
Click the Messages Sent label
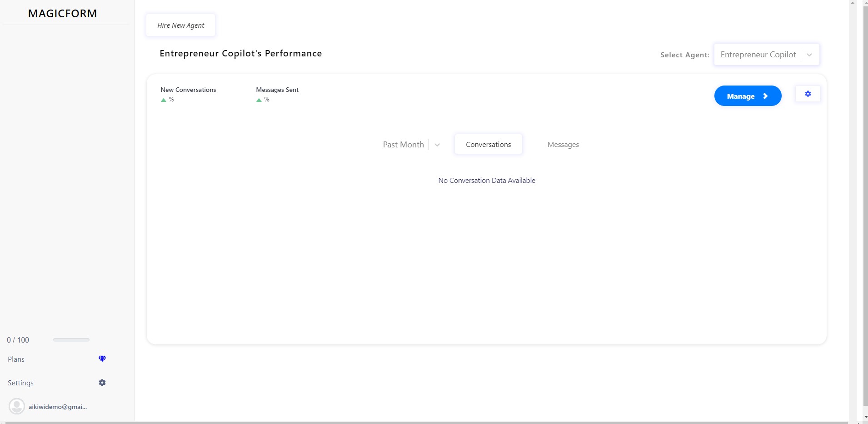coord(277,90)
